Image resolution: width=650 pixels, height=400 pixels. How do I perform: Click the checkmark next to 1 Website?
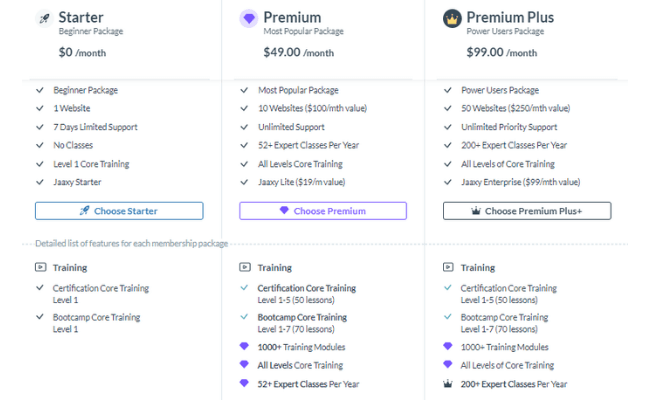tap(40, 108)
